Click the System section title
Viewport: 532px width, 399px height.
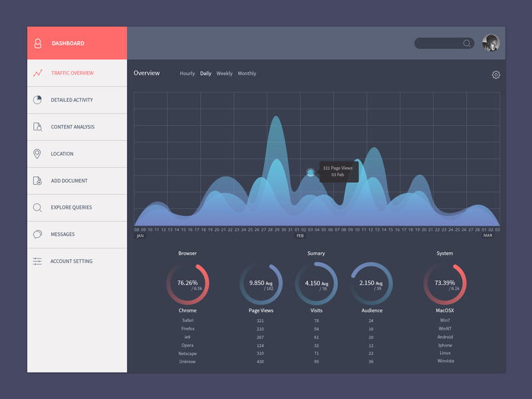(445, 253)
